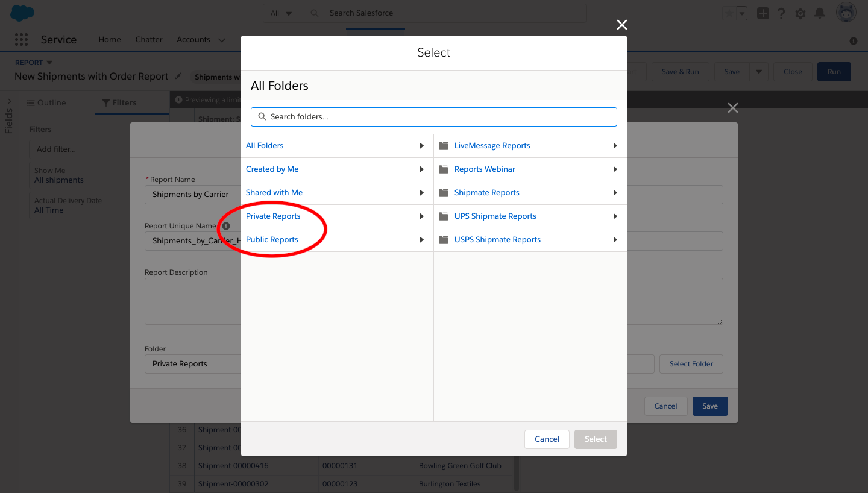Open the Help question mark icon
Image resolution: width=868 pixels, height=493 pixels.
tap(781, 13)
